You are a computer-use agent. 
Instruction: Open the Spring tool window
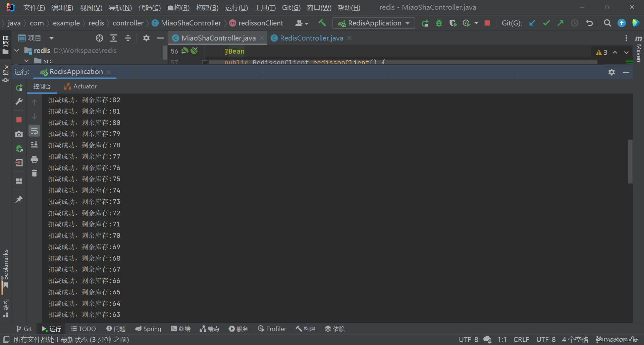tap(148, 329)
